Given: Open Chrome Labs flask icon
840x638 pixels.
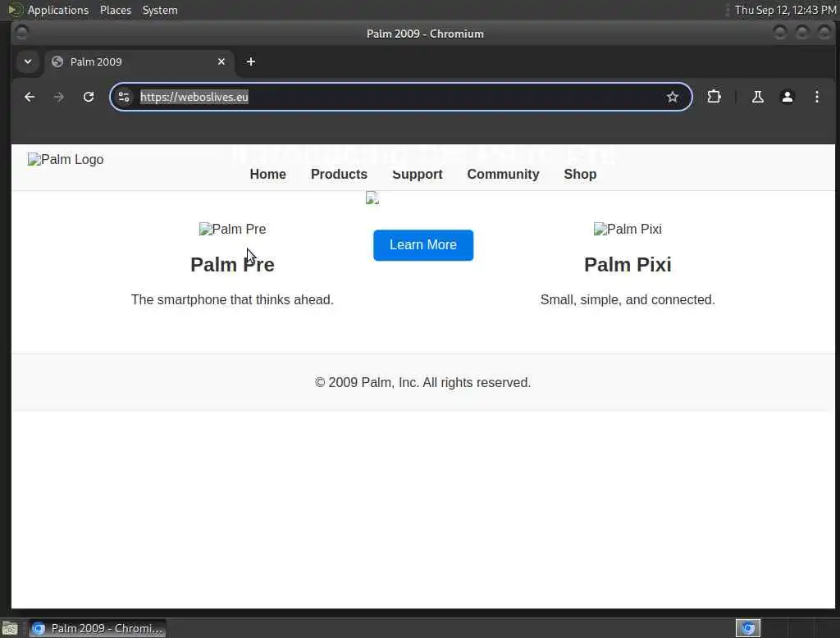Looking at the screenshot, I should tap(757, 97).
